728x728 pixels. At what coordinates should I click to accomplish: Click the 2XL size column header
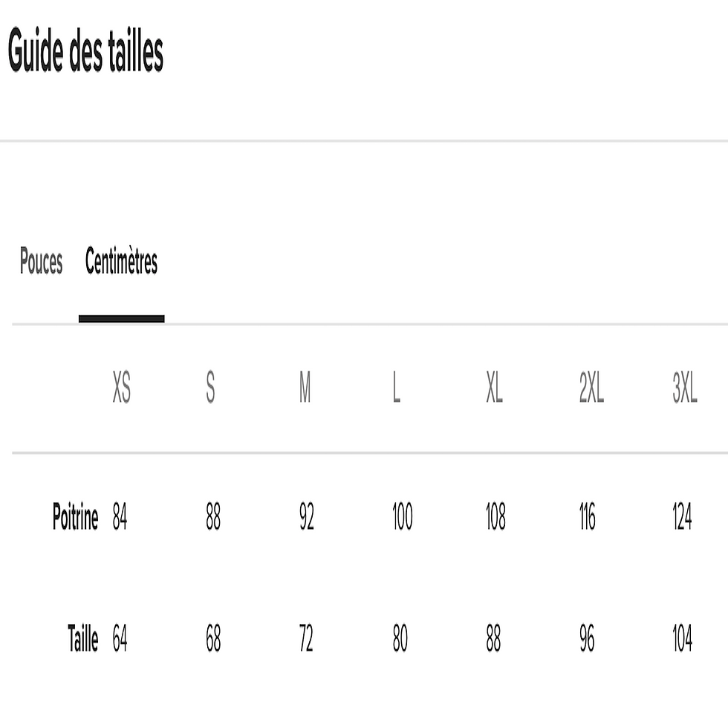(591, 387)
